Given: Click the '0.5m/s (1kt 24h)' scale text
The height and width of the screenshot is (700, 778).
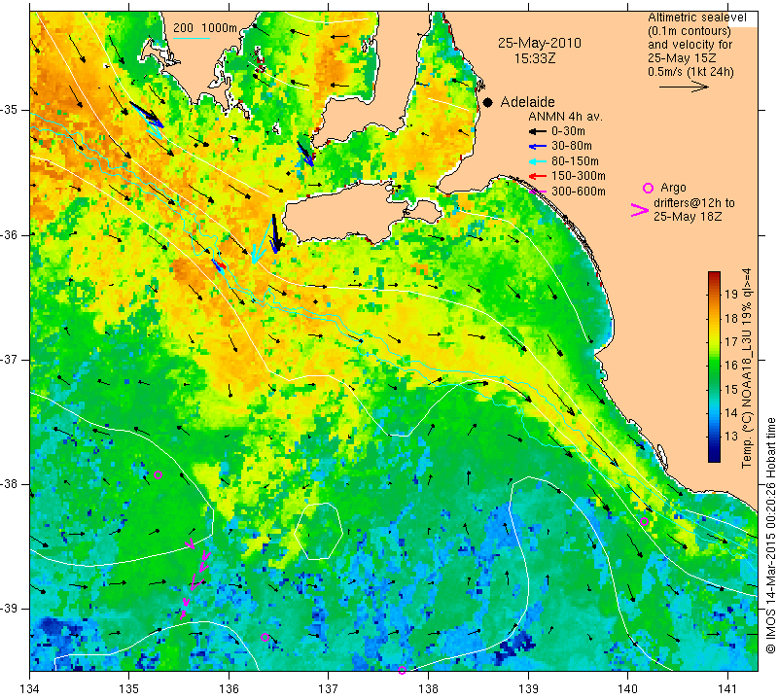Looking at the screenshot, I should [x=690, y=72].
